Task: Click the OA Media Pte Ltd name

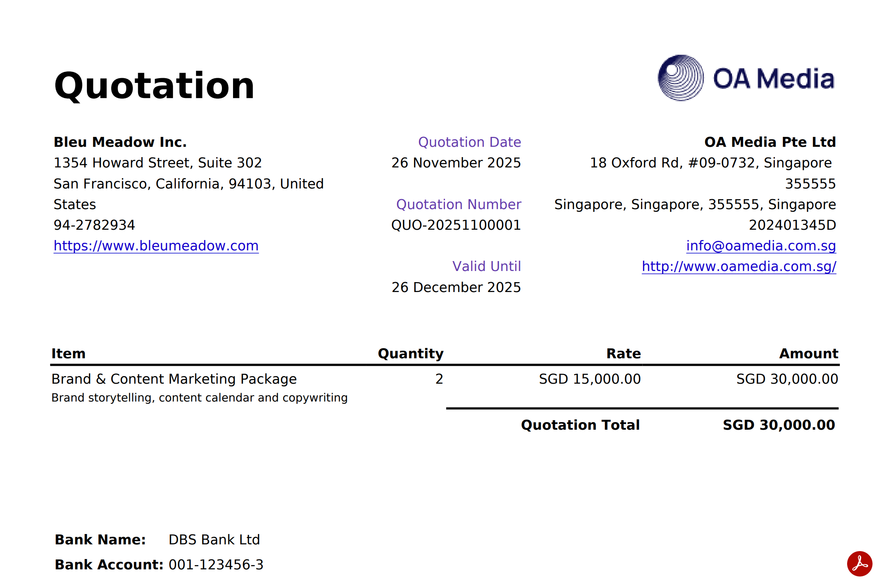Action: click(770, 142)
